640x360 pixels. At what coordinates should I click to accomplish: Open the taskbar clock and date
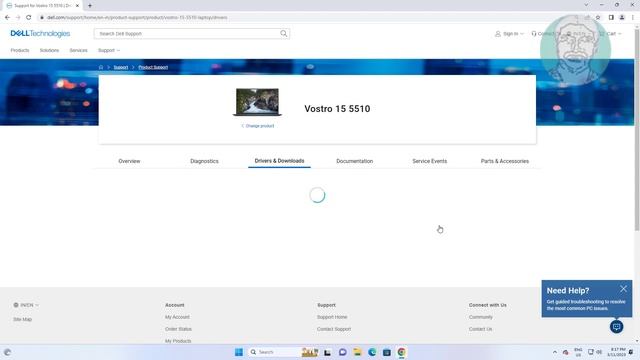[x=616, y=352]
